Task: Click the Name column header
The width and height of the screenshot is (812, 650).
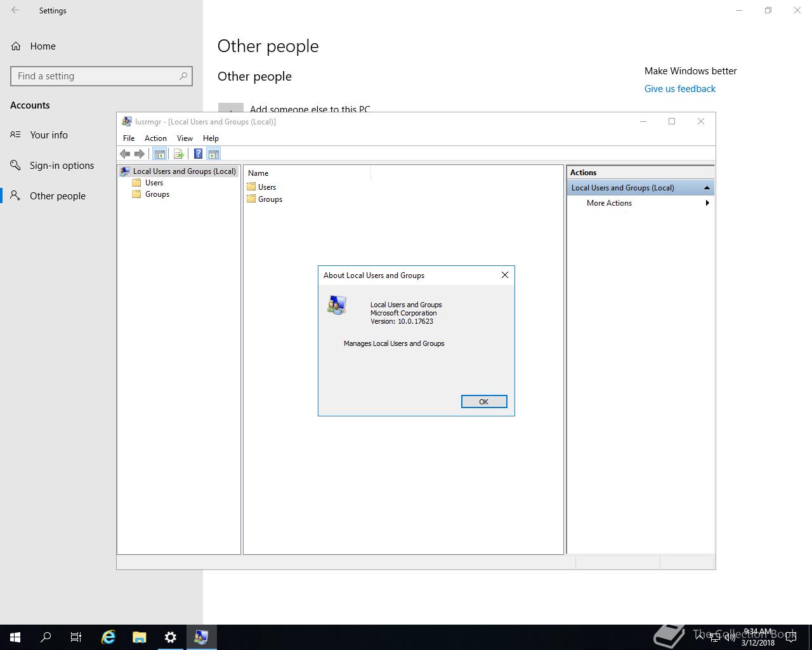Action: point(307,173)
